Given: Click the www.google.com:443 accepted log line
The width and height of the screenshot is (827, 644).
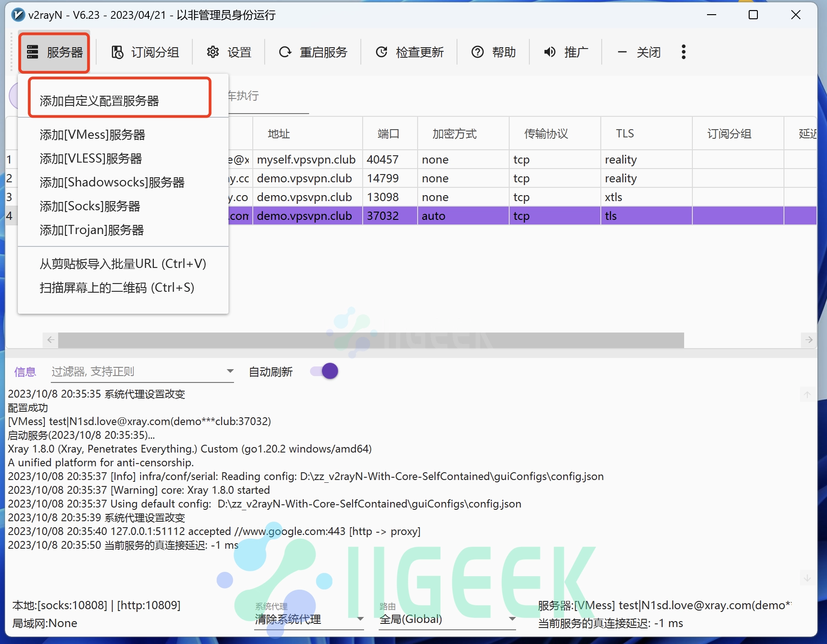Looking at the screenshot, I should pos(214,531).
